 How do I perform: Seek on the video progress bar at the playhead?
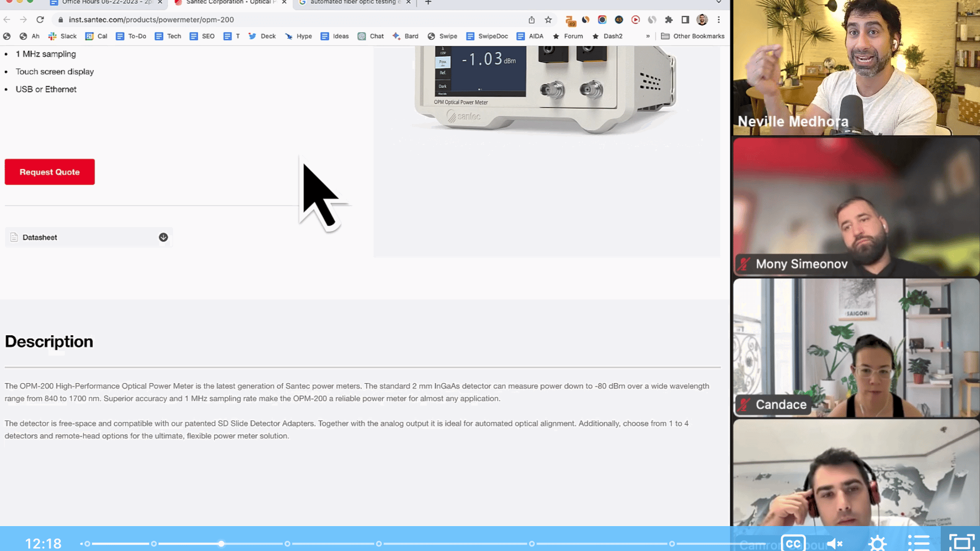[221, 544]
